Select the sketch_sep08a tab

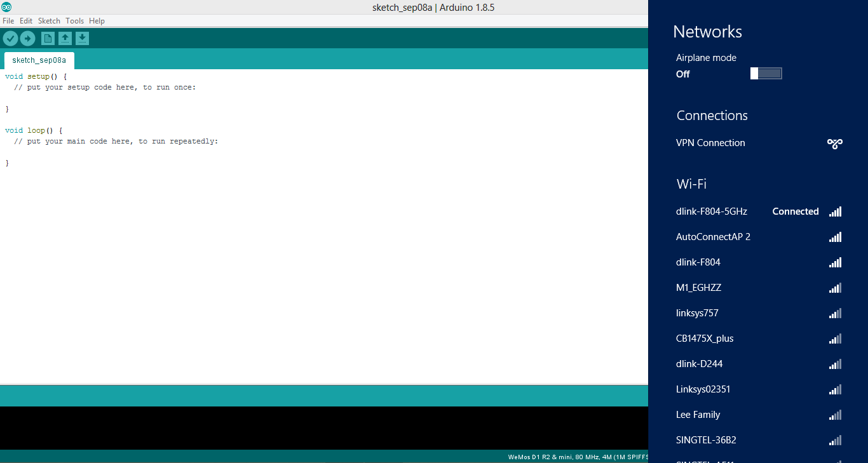39,60
